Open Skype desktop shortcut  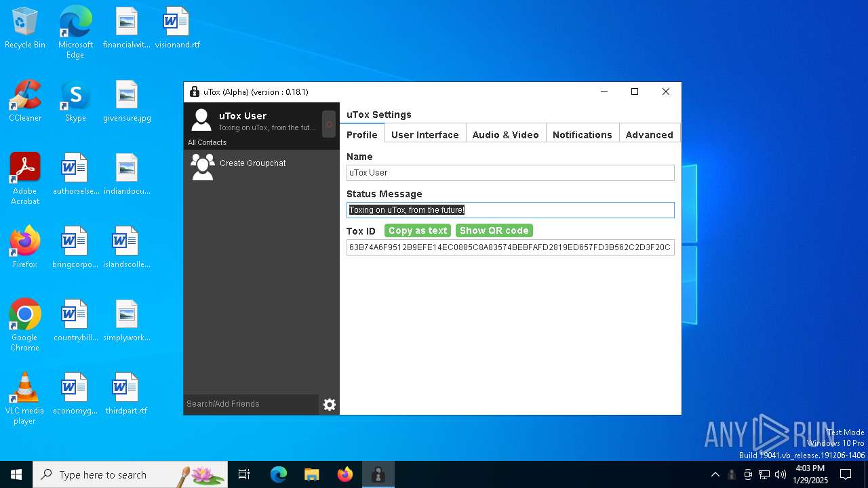[x=75, y=102]
